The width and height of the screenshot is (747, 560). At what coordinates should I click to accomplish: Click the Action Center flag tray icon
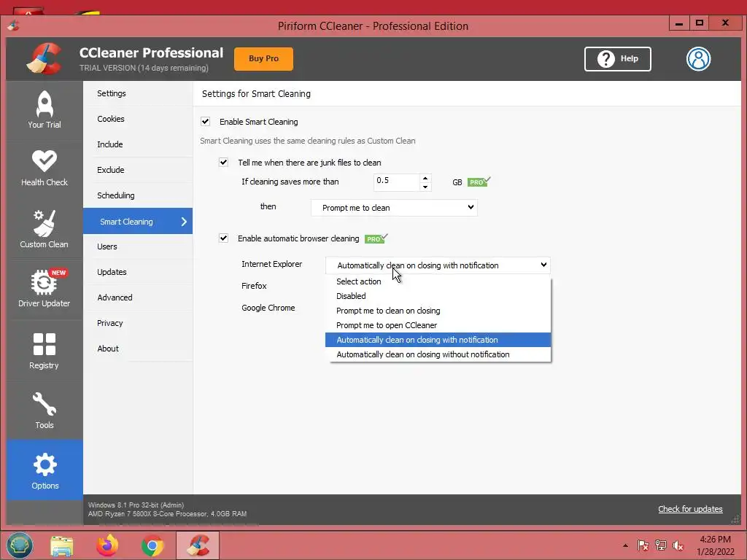[x=643, y=545]
